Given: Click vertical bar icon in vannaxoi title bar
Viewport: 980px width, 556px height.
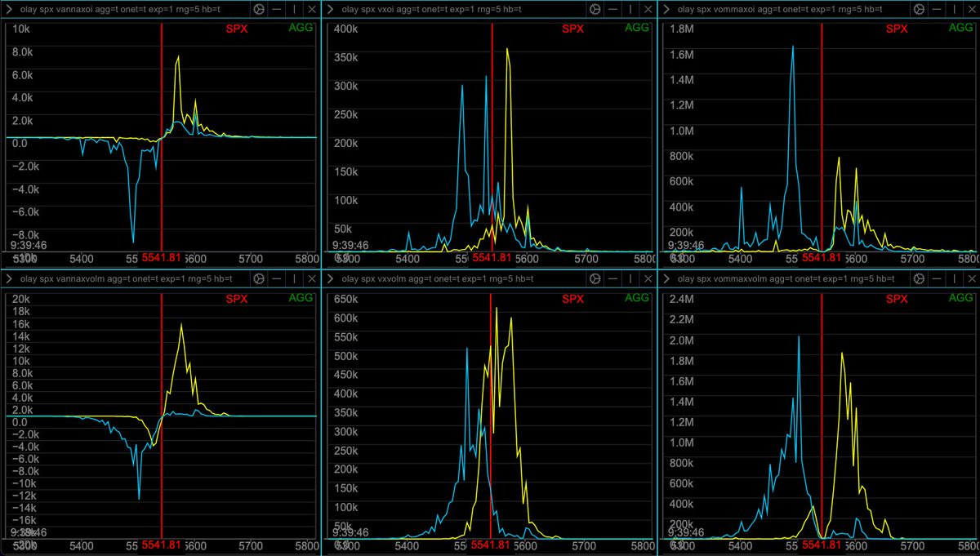Looking at the screenshot, I should (x=294, y=10).
